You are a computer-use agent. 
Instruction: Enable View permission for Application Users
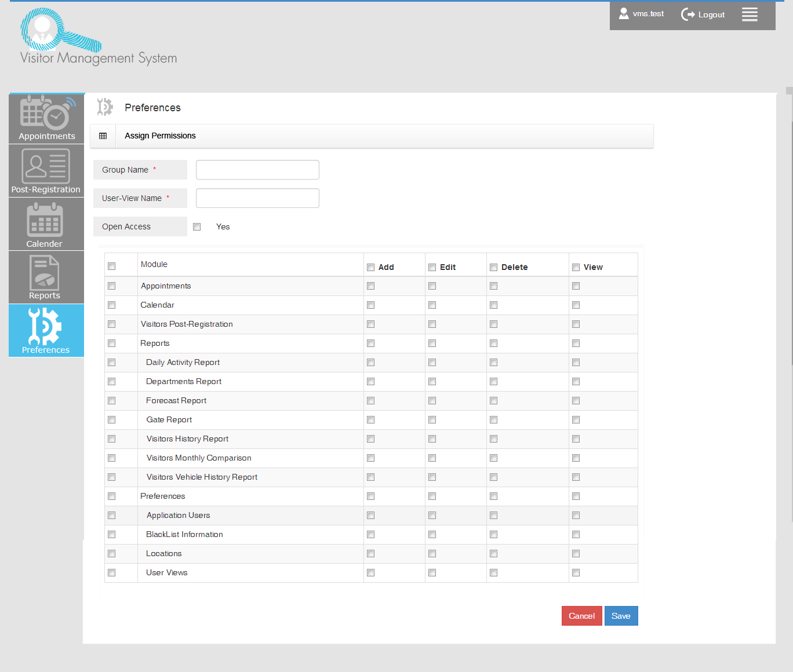pyautogui.click(x=576, y=516)
